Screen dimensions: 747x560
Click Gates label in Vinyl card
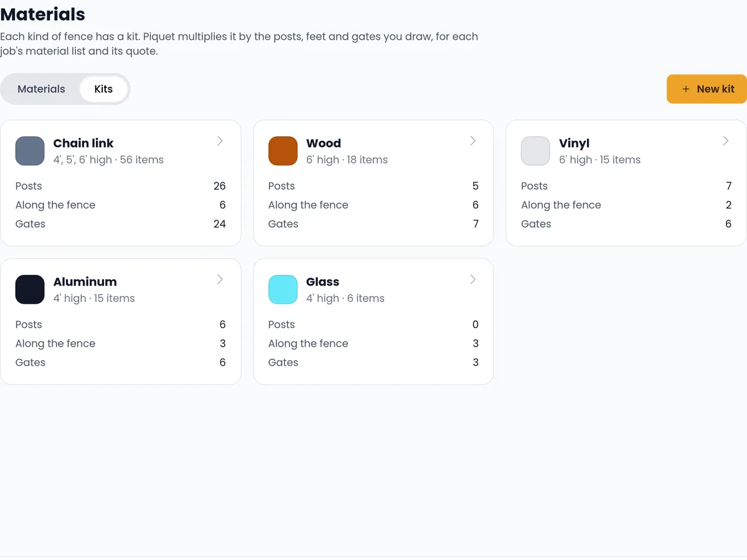[x=536, y=224]
